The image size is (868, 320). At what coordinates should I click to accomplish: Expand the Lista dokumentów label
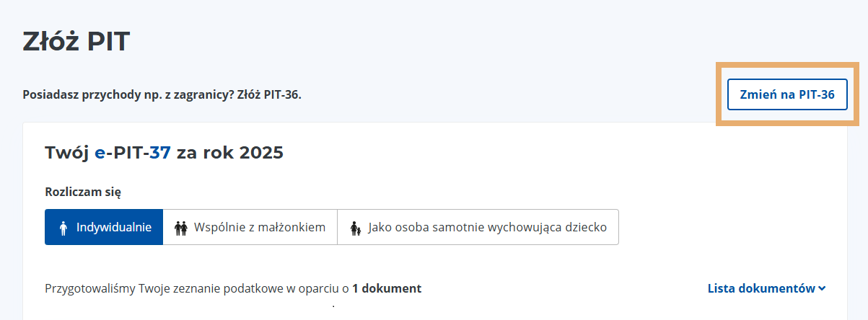[760, 288]
